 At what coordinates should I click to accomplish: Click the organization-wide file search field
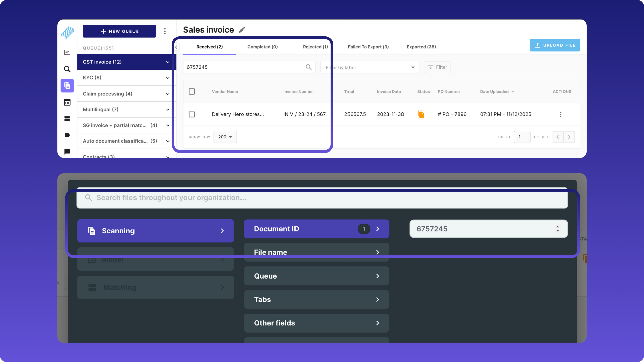[x=322, y=198]
